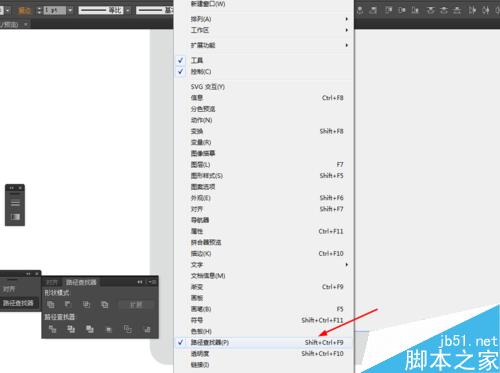Click the 扩展 button in Pathfinder panel
Screen dimensions: 500x373
[136, 305]
